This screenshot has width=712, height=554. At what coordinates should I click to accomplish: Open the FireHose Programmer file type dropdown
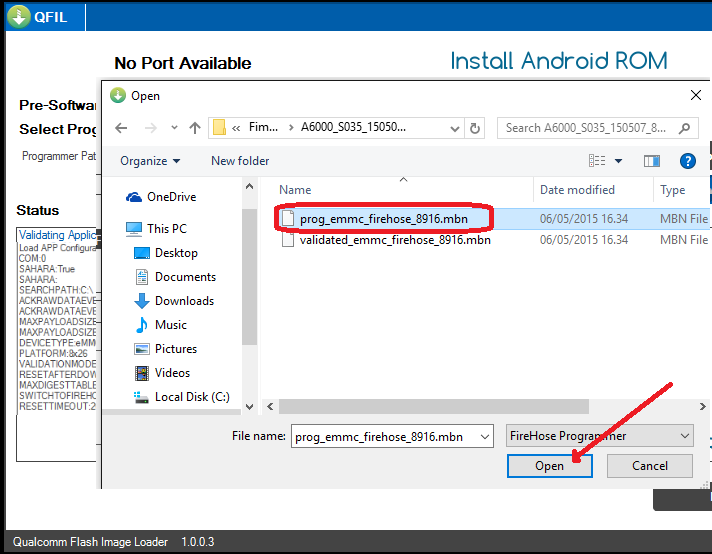click(599, 436)
